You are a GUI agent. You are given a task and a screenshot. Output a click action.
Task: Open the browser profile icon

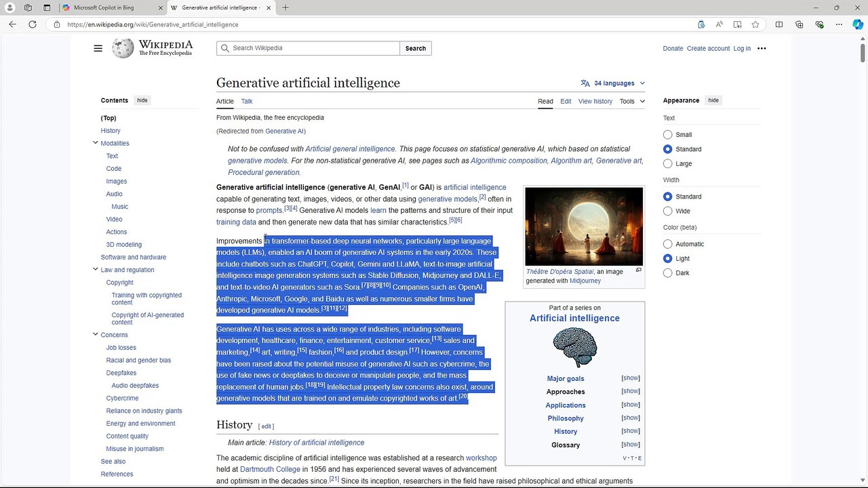point(9,7)
